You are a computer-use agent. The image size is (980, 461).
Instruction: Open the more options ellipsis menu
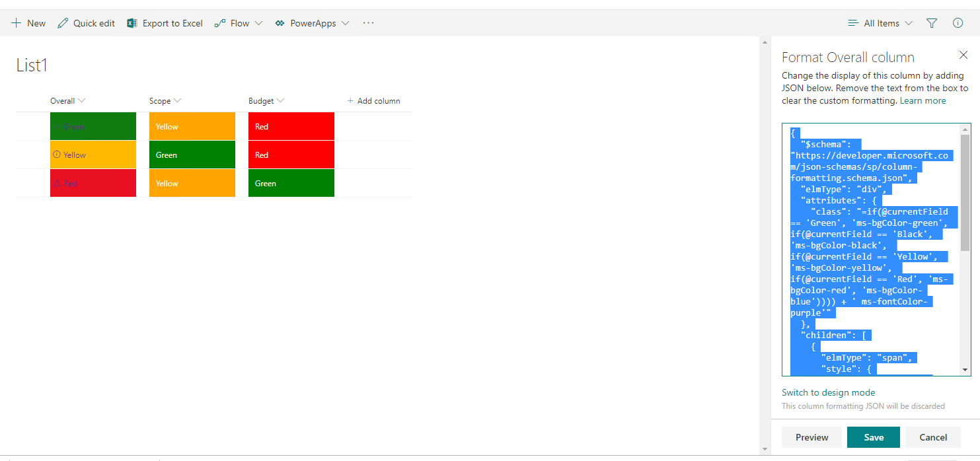coord(369,23)
